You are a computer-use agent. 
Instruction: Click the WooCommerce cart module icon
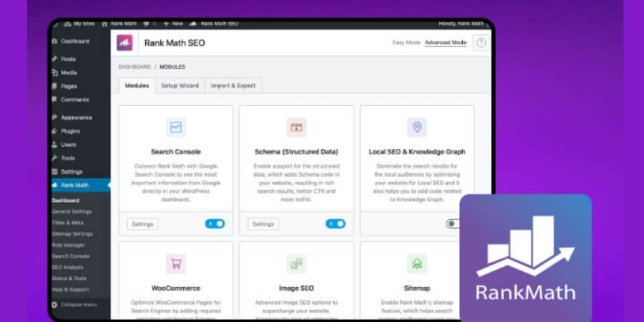[176, 264]
